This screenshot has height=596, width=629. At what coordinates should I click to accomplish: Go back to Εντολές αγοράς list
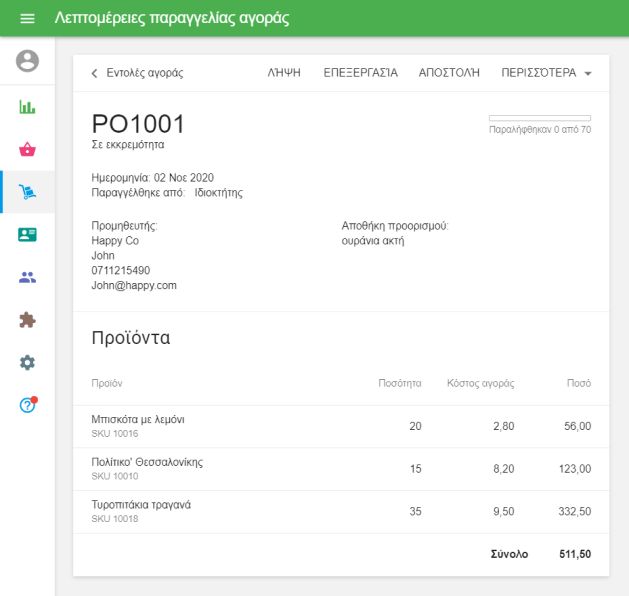tap(137, 73)
